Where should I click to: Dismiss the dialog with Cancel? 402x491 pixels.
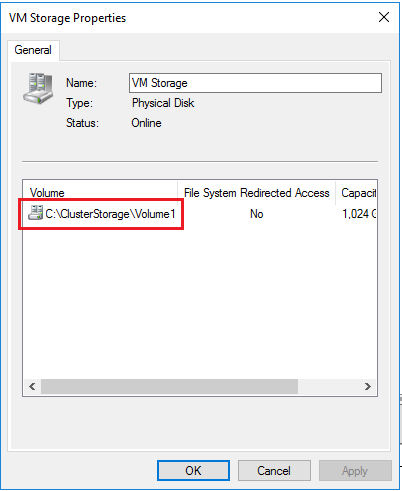tap(274, 471)
